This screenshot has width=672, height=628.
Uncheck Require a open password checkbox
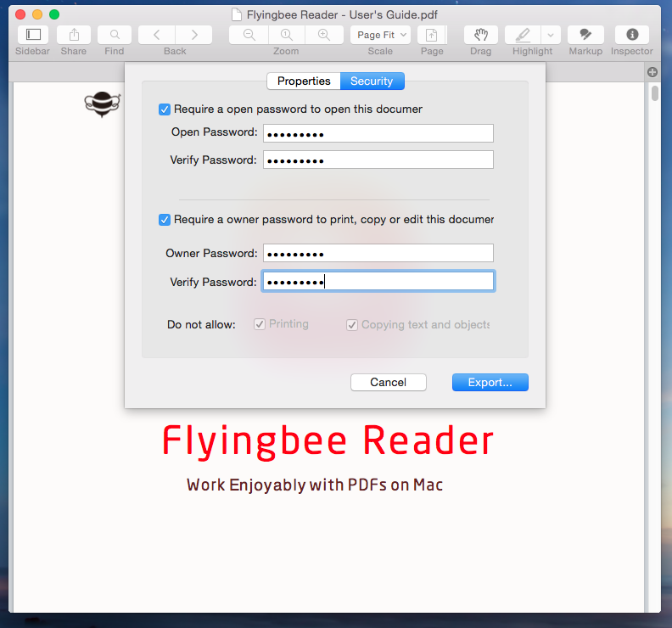point(165,109)
